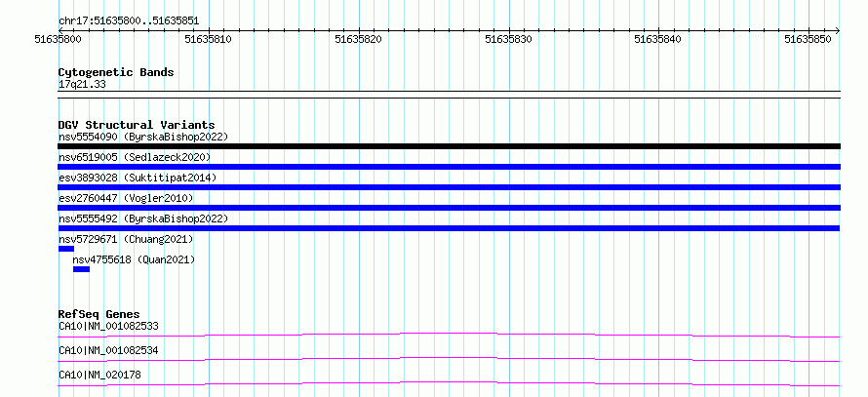Screen dimensions: 868x397
Task: Click the Cytogenetic Bands track title
Action: point(116,72)
